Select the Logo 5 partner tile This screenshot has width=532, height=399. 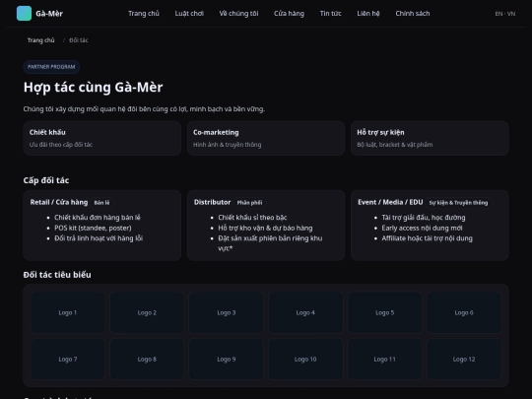point(385,313)
